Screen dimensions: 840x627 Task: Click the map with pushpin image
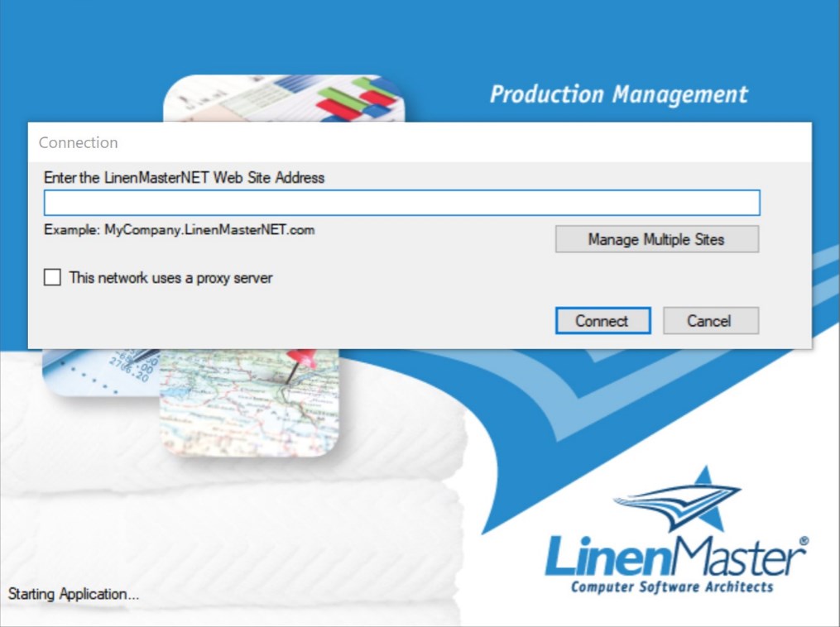pos(250,403)
